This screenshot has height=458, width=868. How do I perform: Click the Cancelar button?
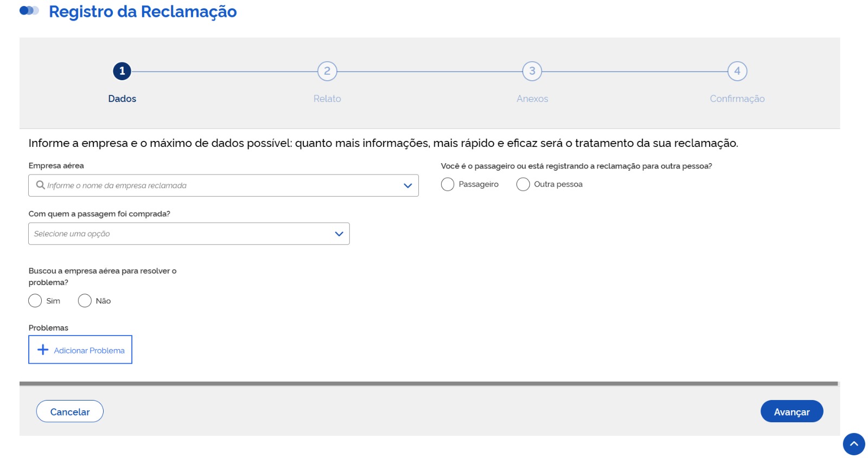pyautogui.click(x=69, y=411)
